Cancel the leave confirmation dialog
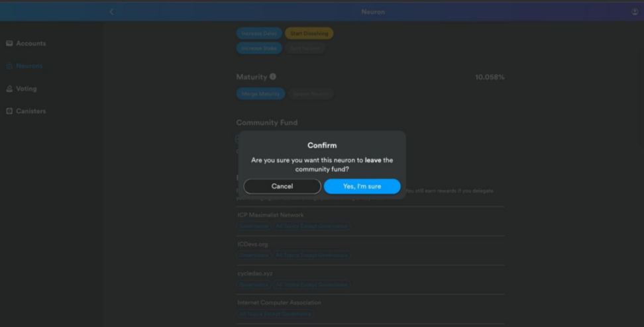The width and height of the screenshot is (644, 327). [282, 186]
